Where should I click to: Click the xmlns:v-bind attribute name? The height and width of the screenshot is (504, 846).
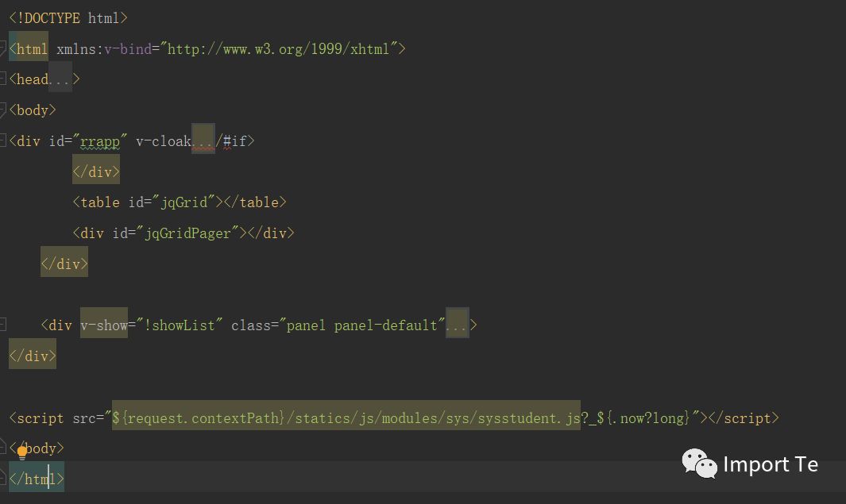point(104,49)
